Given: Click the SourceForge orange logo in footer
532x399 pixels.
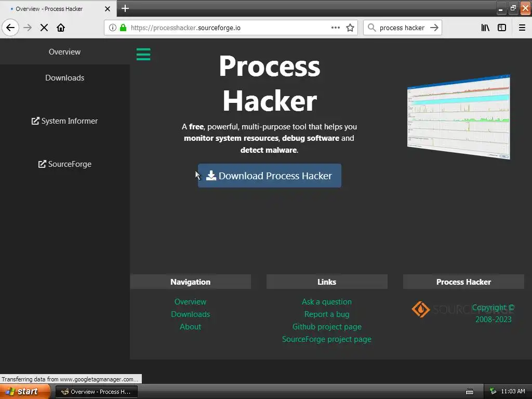Looking at the screenshot, I should pyautogui.click(x=421, y=309).
